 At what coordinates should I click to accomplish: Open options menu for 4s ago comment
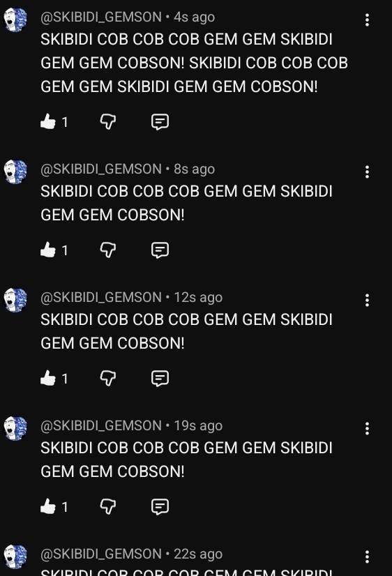[x=367, y=20]
